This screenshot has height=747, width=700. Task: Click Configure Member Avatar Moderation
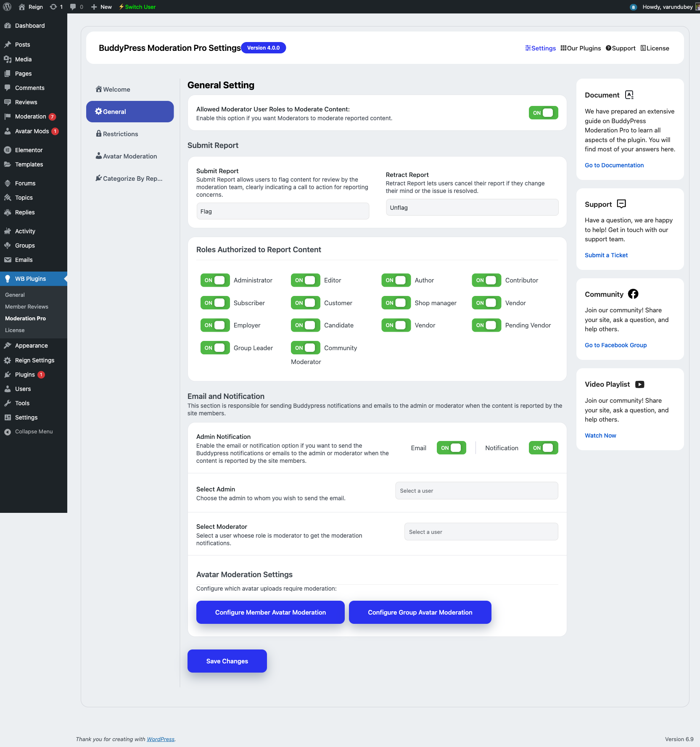pos(270,612)
